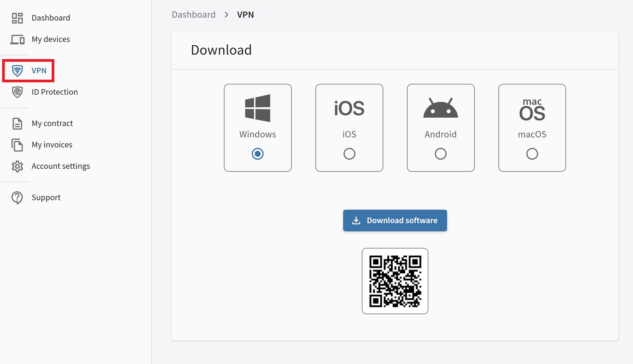Open the Account settings menu item
The width and height of the screenshot is (633, 364).
[61, 166]
